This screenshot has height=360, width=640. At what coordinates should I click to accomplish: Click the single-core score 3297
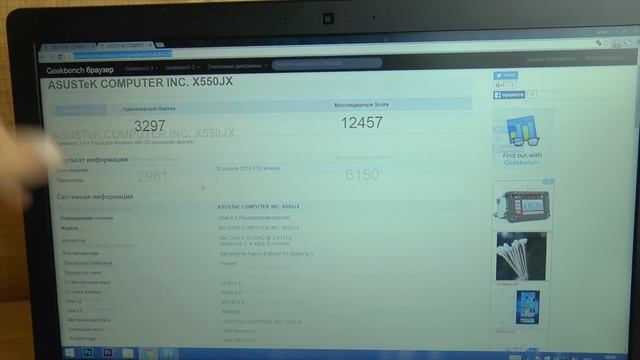150,126
